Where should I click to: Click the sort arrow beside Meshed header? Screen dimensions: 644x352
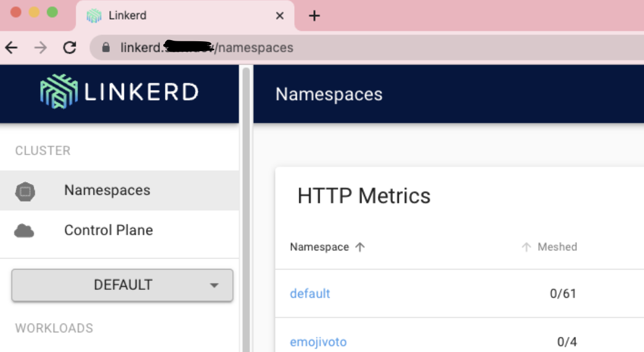coord(526,247)
